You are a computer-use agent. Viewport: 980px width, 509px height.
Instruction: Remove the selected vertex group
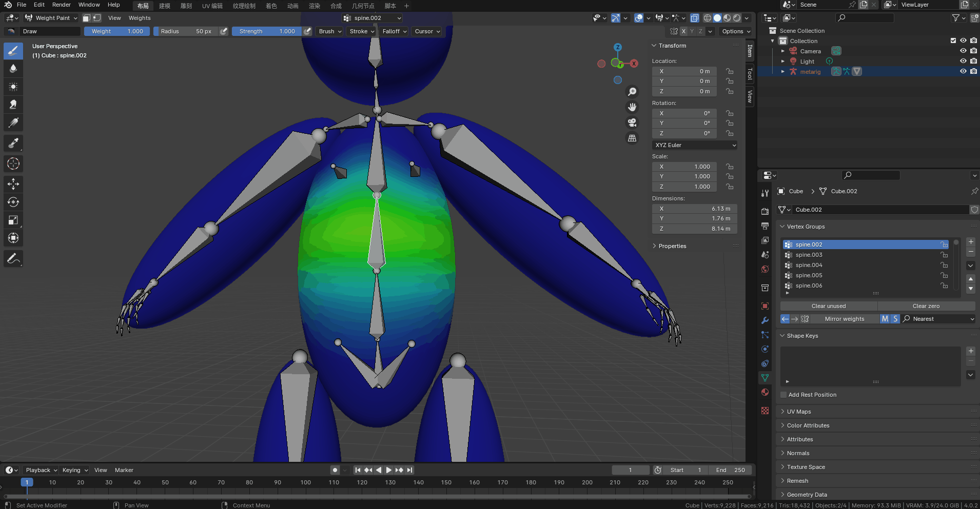click(x=971, y=252)
